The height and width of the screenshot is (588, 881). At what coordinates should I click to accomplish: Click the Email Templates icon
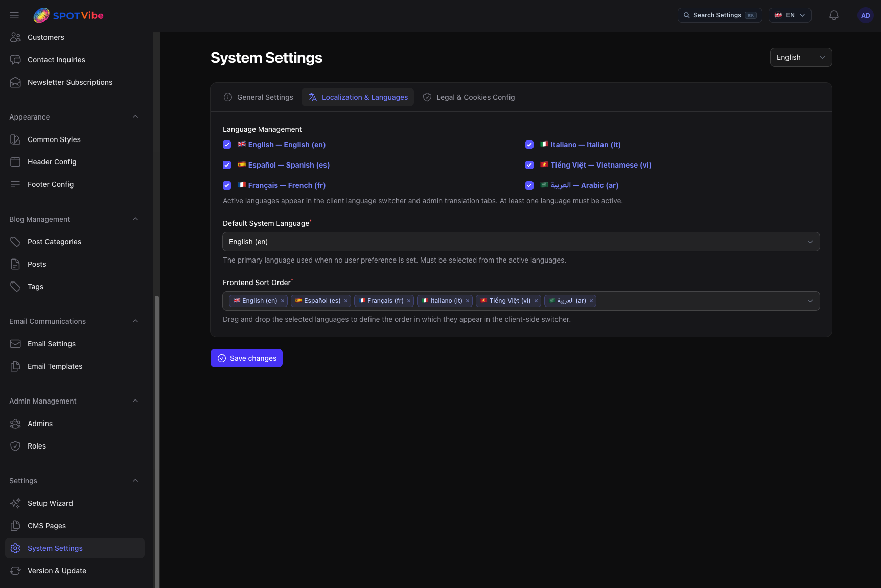click(15, 366)
